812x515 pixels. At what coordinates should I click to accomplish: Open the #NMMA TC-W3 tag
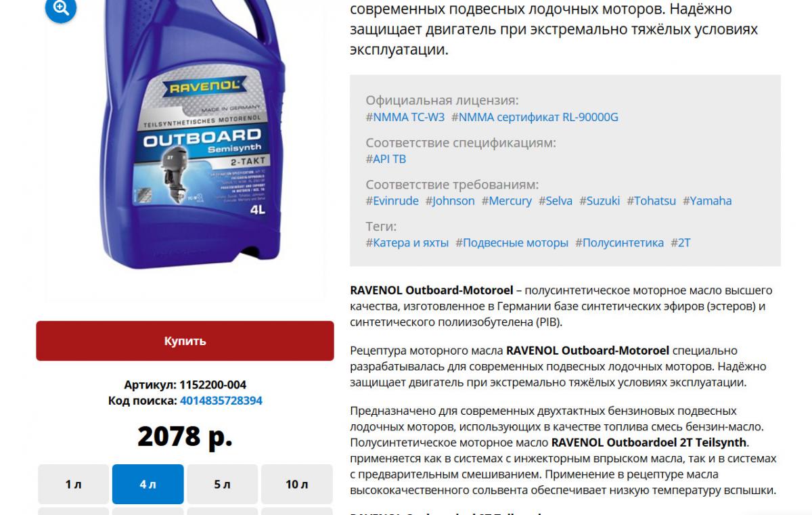click(405, 117)
